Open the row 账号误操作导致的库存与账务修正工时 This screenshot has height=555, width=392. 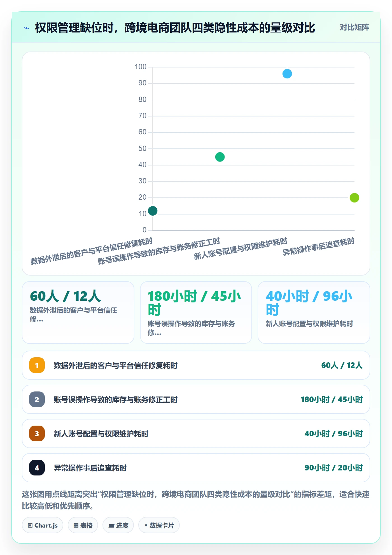196,399
